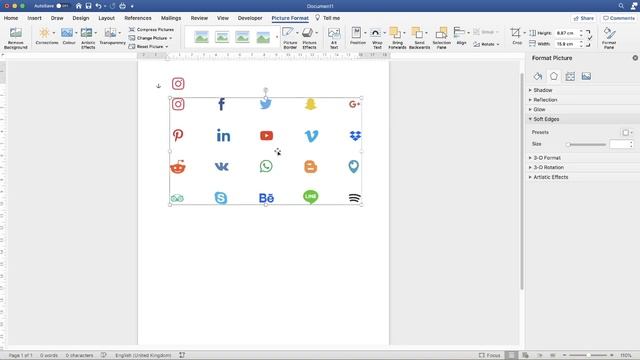Click the Alt Text button

(334, 38)
